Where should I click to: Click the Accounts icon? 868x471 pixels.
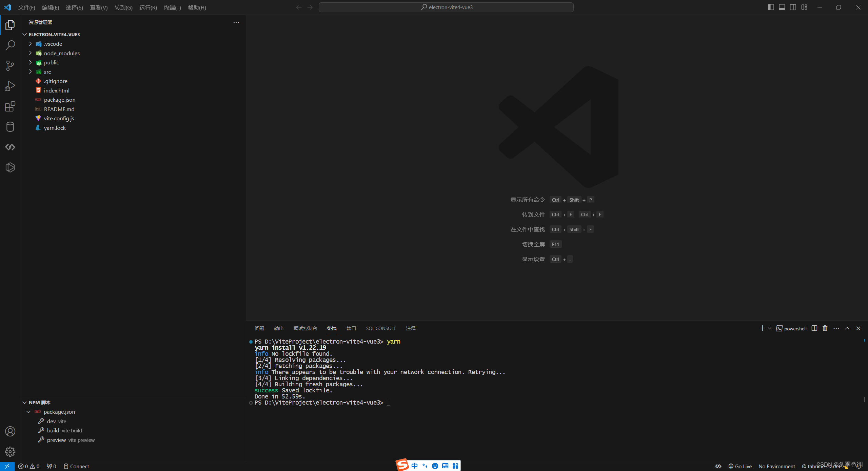click(x=10, y=431)
